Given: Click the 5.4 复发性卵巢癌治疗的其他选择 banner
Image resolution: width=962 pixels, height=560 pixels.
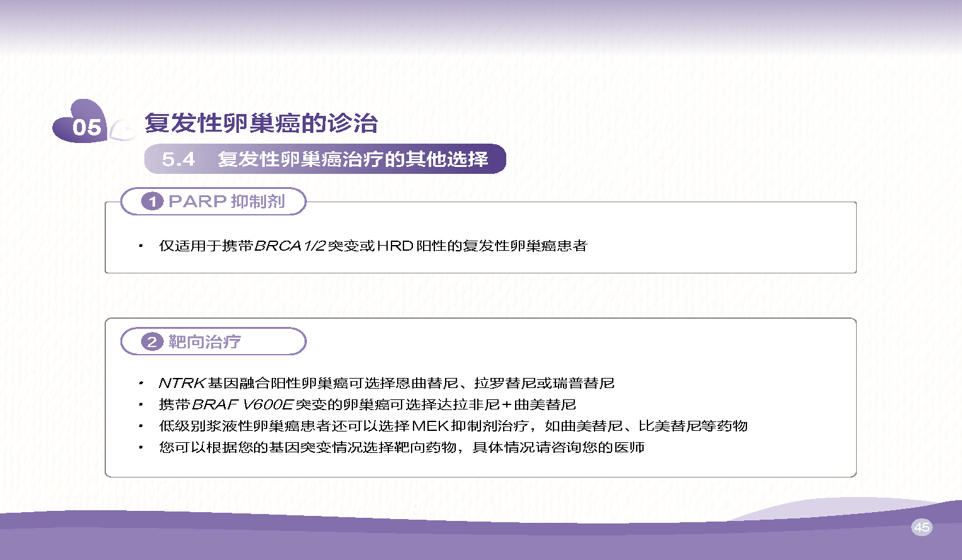Looking at the screenshot, I should click(x=325, y=159).
